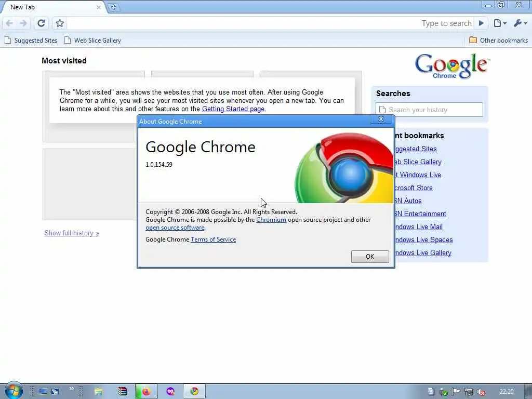Open the Getting Started page link
This screenshot has height=399, width=532.
[x=233, y=109]
